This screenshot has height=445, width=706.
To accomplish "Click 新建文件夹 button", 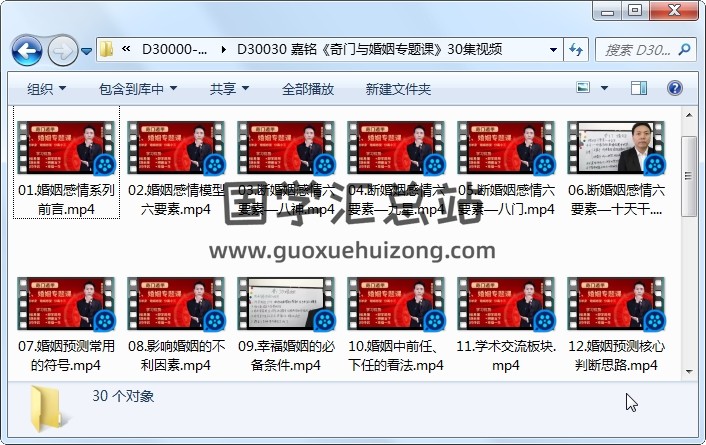I will (398, 89).
